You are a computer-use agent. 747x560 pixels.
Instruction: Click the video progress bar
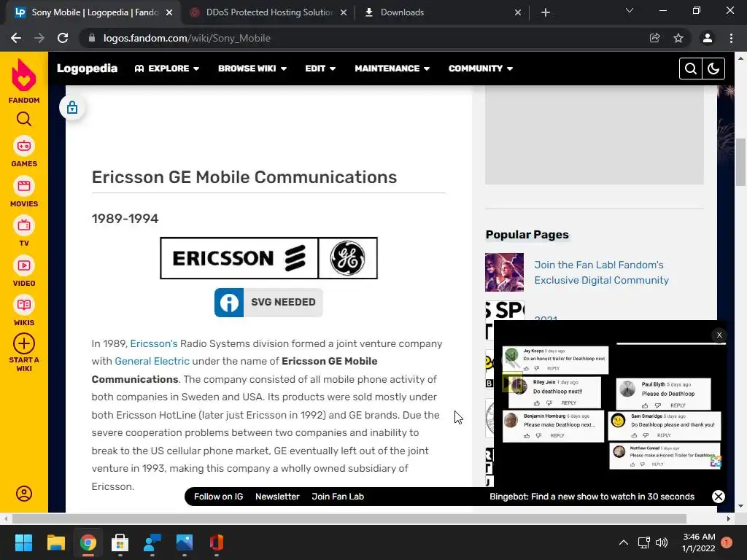(x=671, y=343)
